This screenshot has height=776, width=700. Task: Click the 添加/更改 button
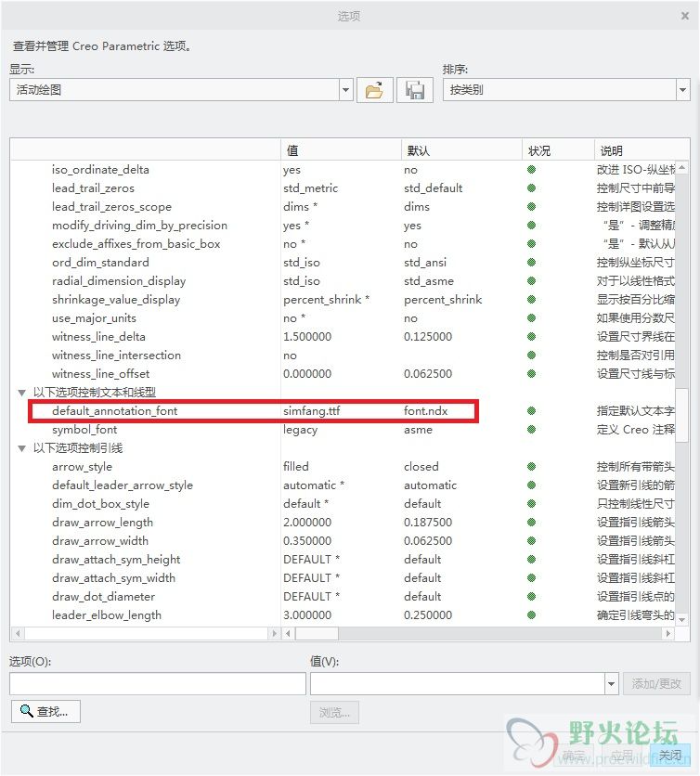[x=656, y=684]
